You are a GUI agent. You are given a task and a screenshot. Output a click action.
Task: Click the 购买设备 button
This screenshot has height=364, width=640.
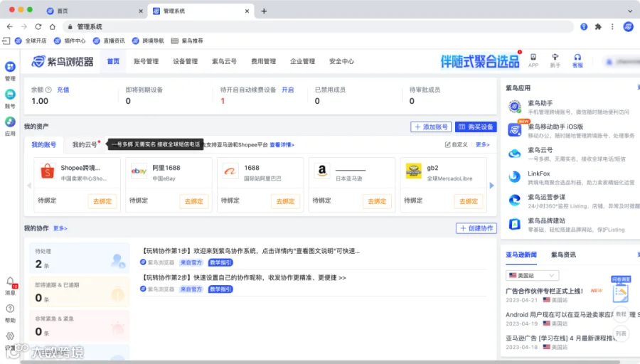click(x=476, y=127)
